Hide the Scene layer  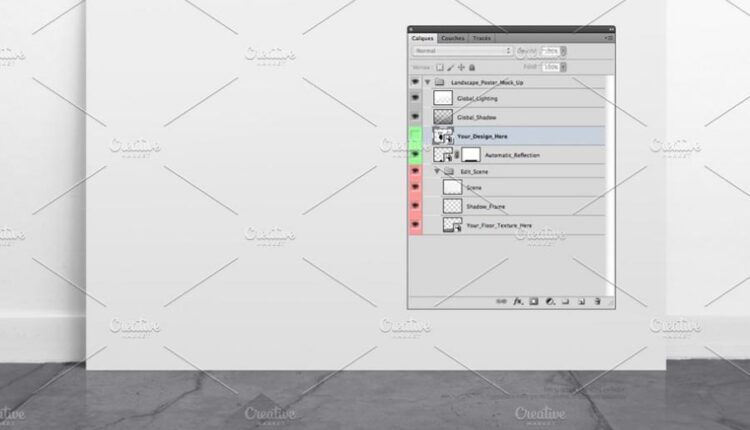pos(415,188)
